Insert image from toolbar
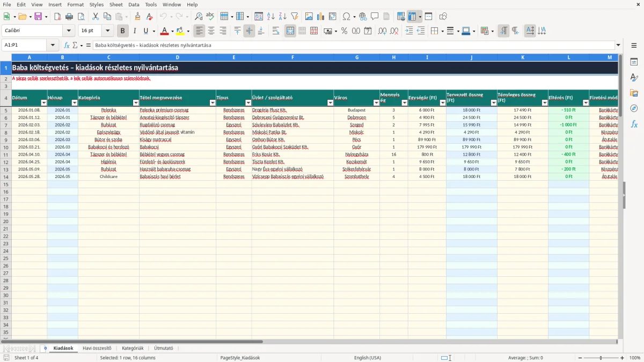The height and width of the screenshot is (362, 644). click(309, 17)
